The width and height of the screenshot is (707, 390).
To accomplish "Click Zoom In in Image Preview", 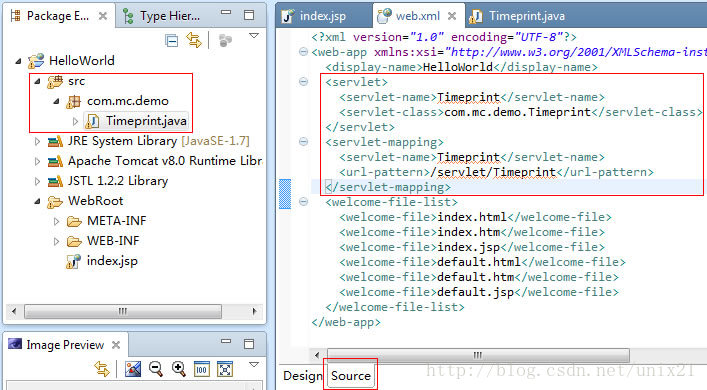I will (x=179, y=369).
